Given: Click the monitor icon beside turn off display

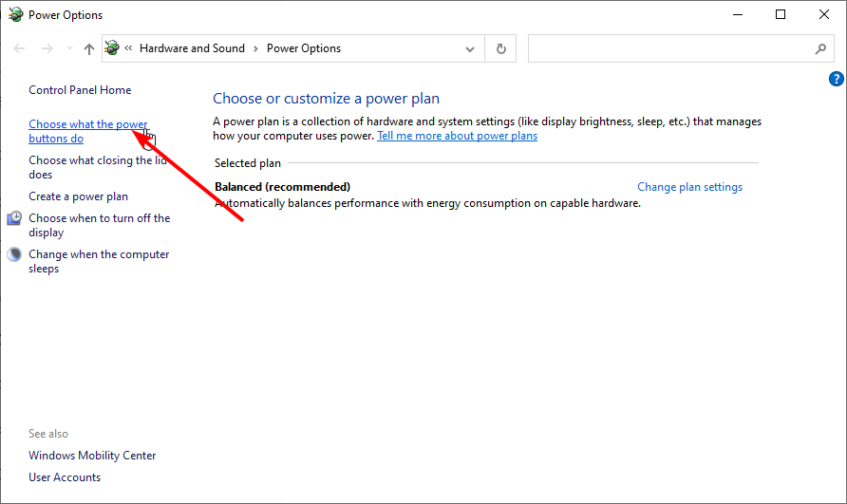Looking at the screenshot, I should click(14, 218).
